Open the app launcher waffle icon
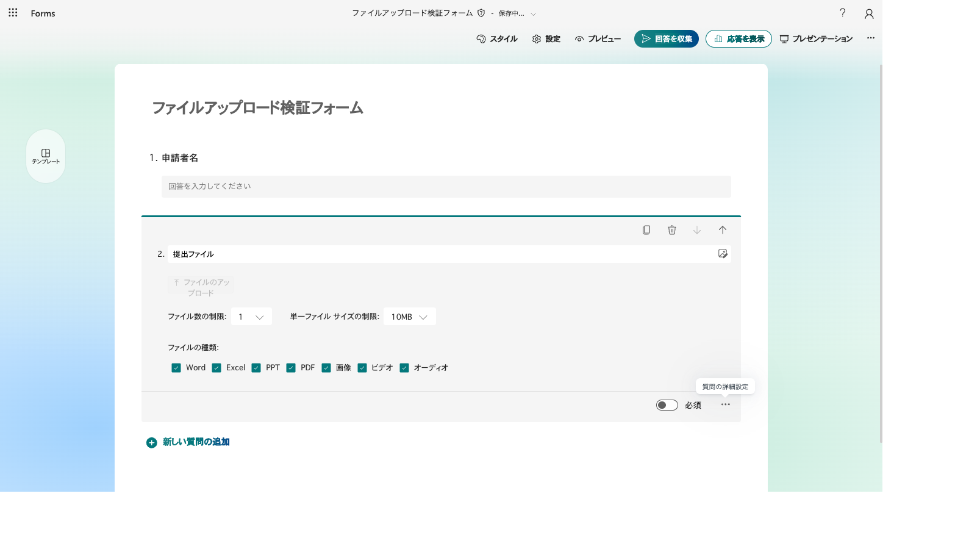This screenshot has width=980, height=546. coord(13,13)
